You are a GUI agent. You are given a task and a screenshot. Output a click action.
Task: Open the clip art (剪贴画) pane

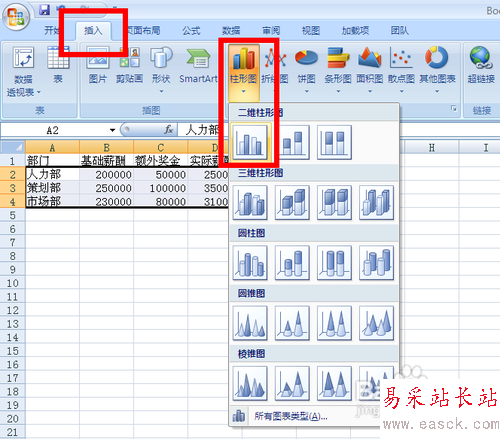tap(130, 65)
